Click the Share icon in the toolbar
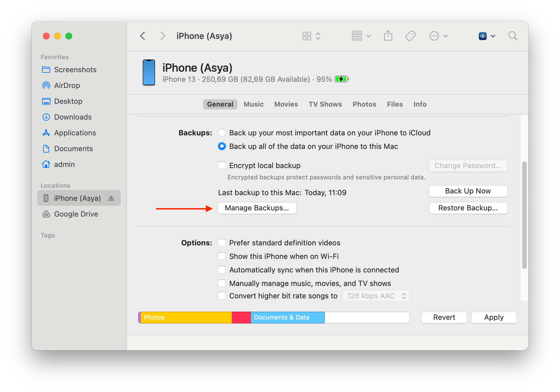This screenshot has width=560, height=392. (388, 36)
